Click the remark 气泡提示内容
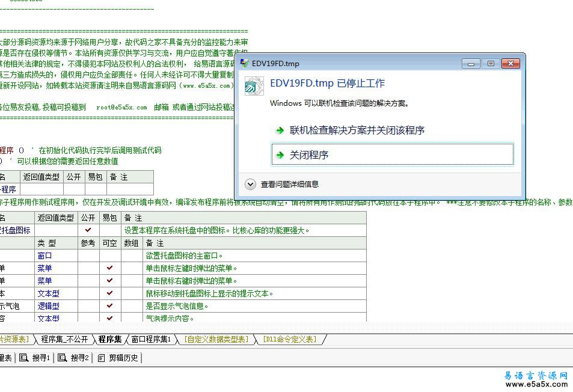Screen dimensions: 573x392 [170, 318]
